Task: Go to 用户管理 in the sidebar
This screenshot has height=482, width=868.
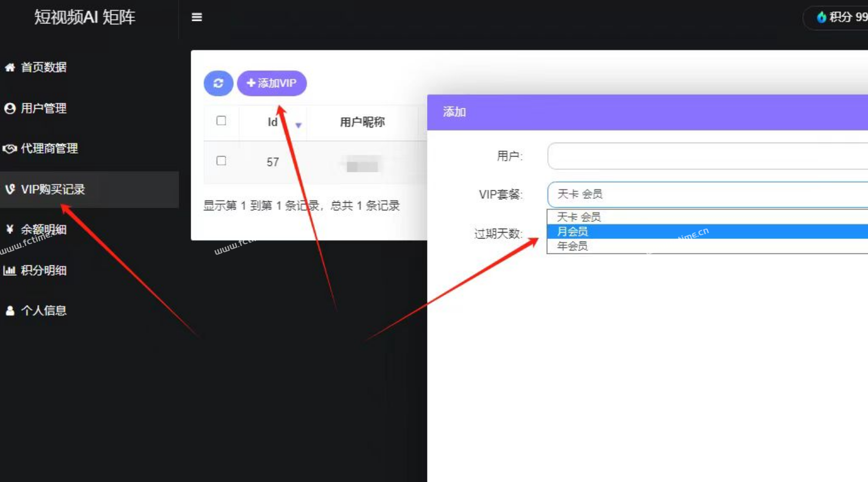Action: click(x=44, y=108)
